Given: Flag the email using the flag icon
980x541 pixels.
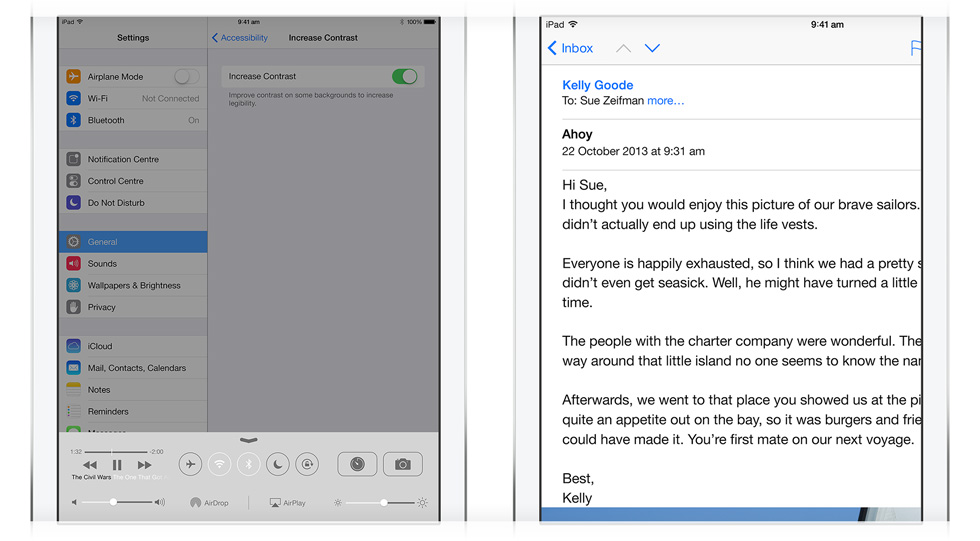Looking at the screenshot, I should pyautogui.click(x=914, y=48).
